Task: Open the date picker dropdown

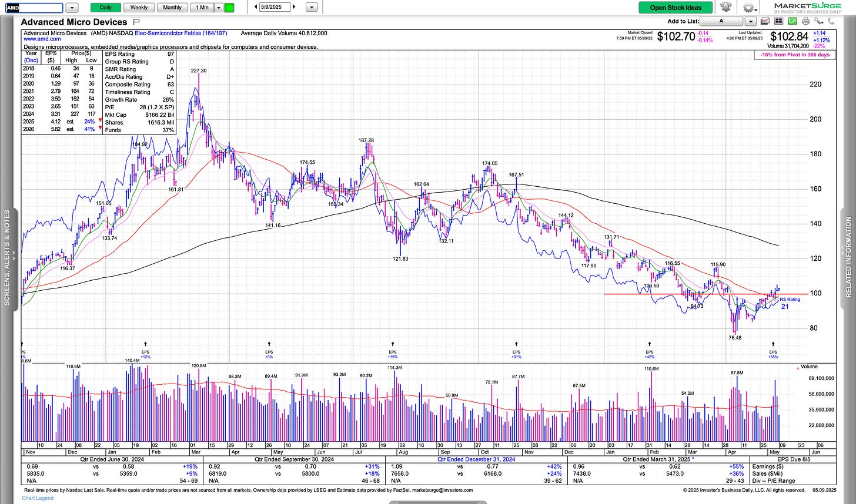Action: coord(312,8)
